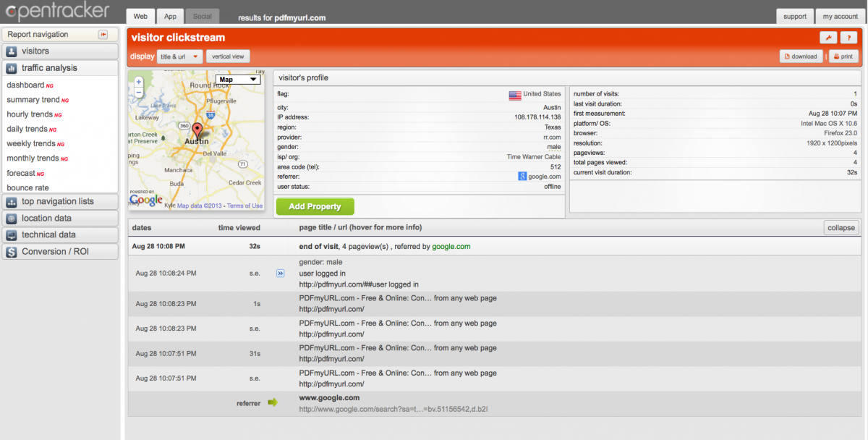Click the www.google.com referrer title

[x=329, y=398]
